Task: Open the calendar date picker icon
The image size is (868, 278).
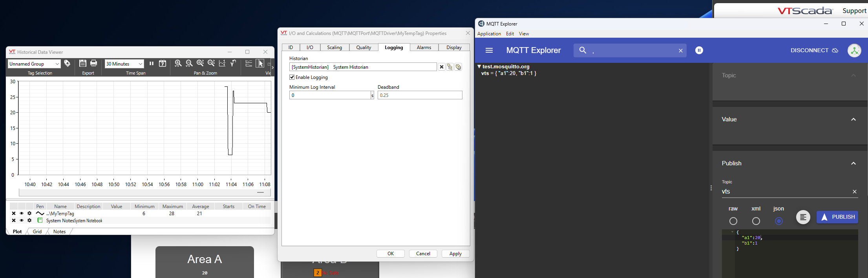Action: [163, 63]
